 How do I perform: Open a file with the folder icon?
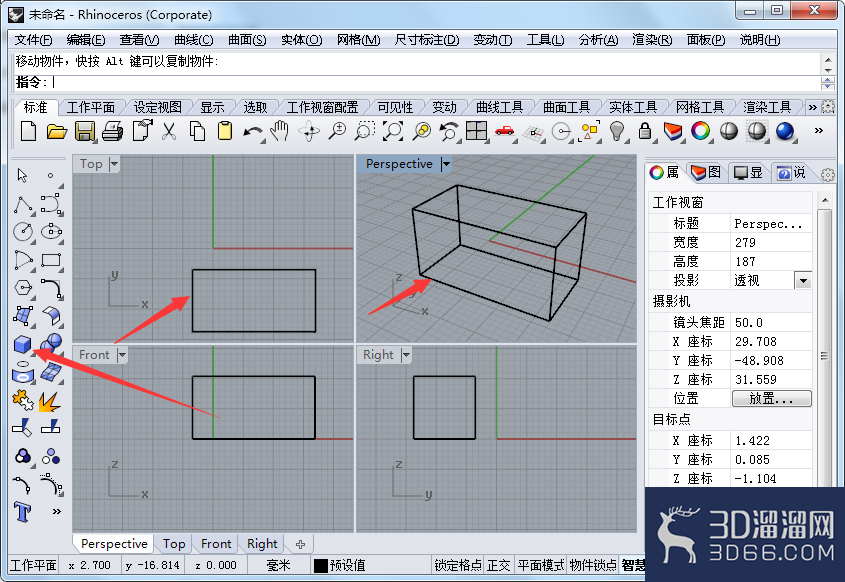pos(56,131)
